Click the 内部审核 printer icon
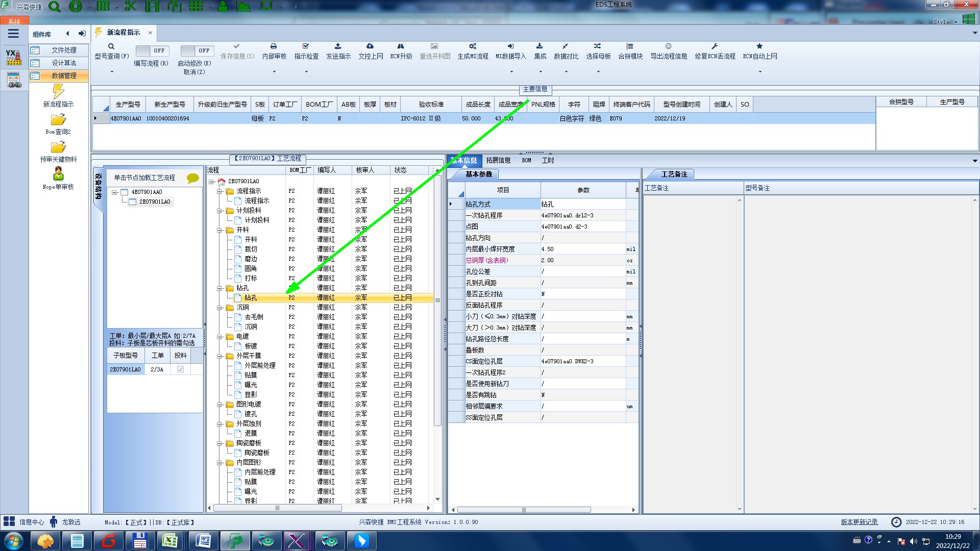The width and height of the screenshot is (980, 551). [x=274, y=46]
